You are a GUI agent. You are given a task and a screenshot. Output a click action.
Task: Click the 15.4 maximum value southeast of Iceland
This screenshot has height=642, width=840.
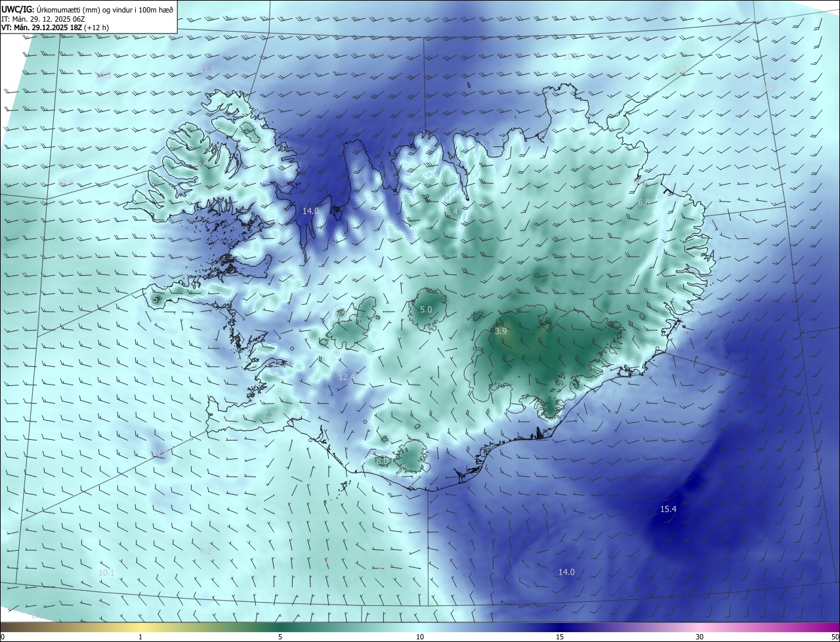click(x=668, y=509)
